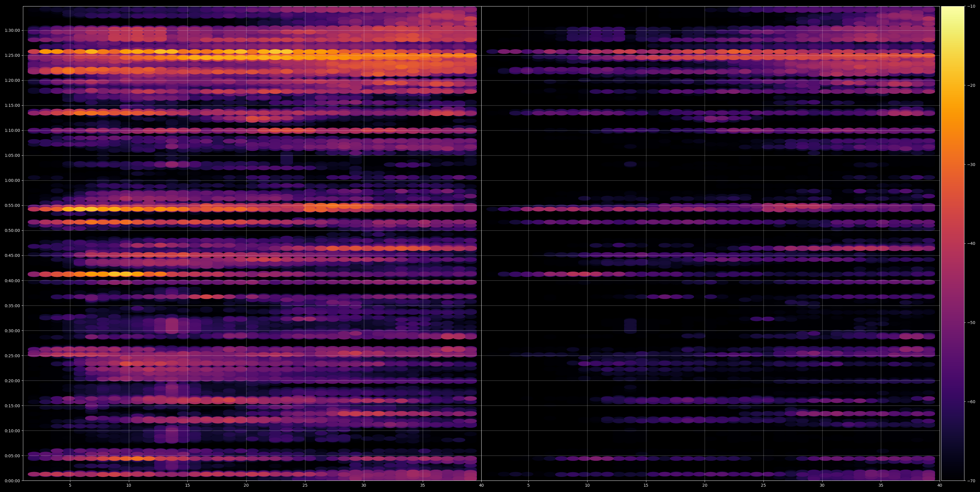Pick x-axis label 20 under right heatmap
Image resolution: width=980 pixels, height=492 pixels.
click(x=705, y=486)
